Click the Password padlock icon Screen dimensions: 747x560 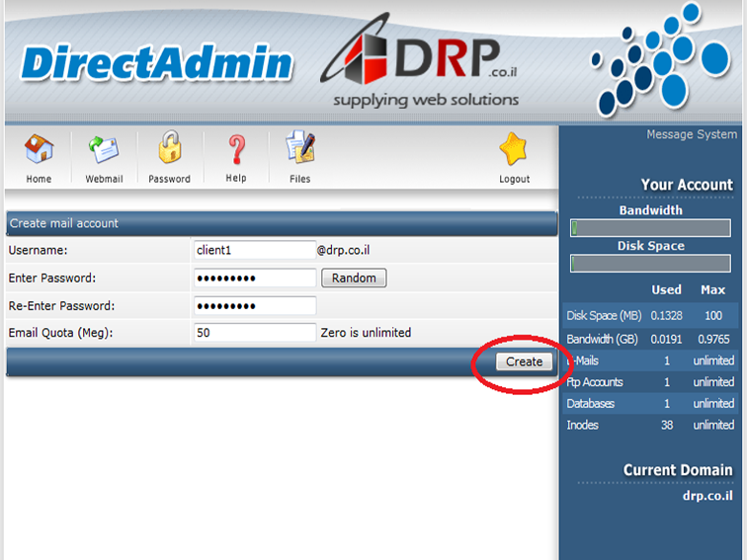pos(169,150)
